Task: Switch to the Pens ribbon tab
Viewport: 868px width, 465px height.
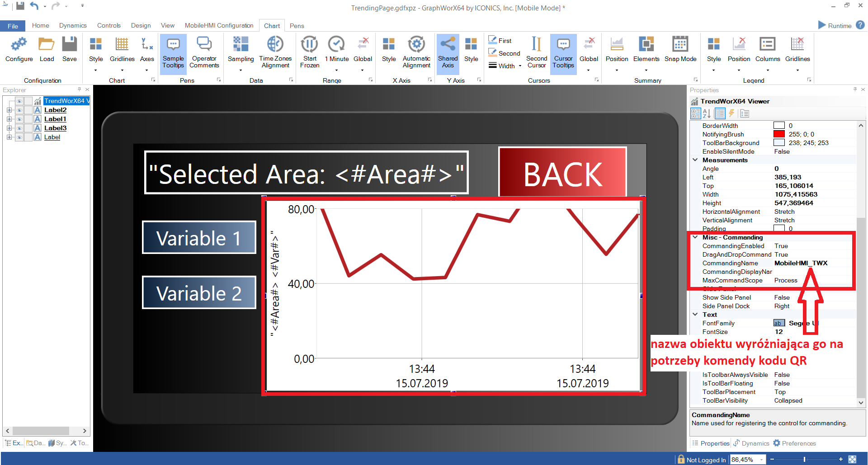Action: coord(297,26)
